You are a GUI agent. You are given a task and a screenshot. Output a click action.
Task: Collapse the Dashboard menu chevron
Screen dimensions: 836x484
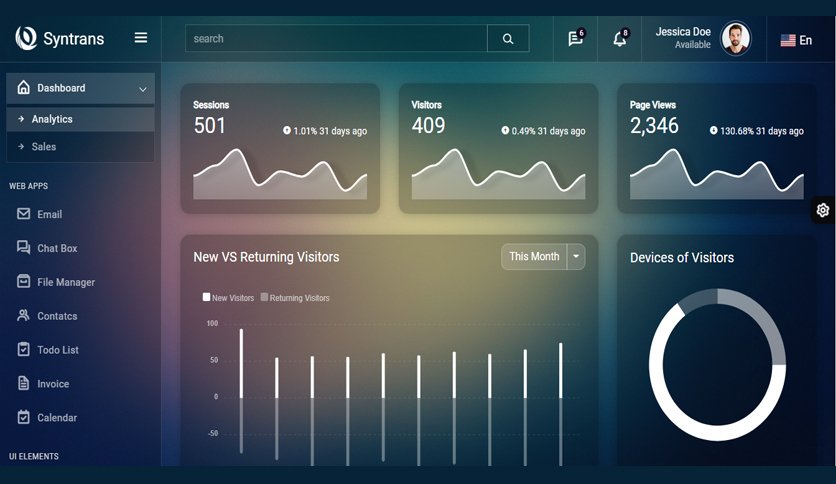point(143,89)
